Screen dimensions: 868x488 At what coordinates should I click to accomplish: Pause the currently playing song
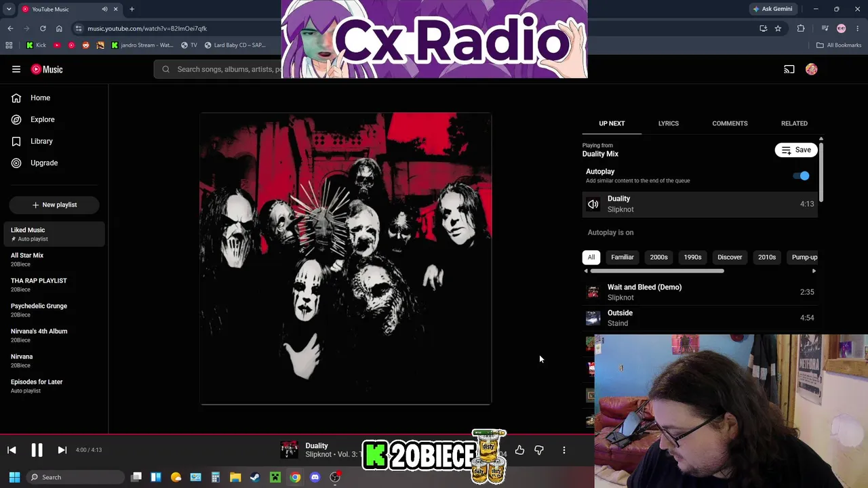(37, 450)
